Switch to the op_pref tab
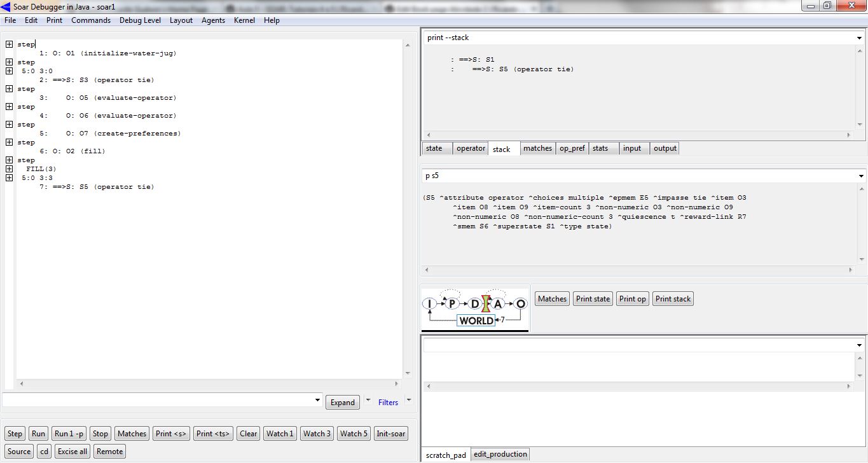 572,148
